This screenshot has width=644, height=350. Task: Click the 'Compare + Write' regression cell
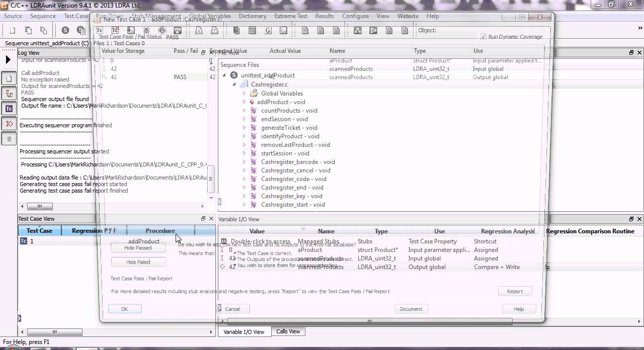point(497,267)
